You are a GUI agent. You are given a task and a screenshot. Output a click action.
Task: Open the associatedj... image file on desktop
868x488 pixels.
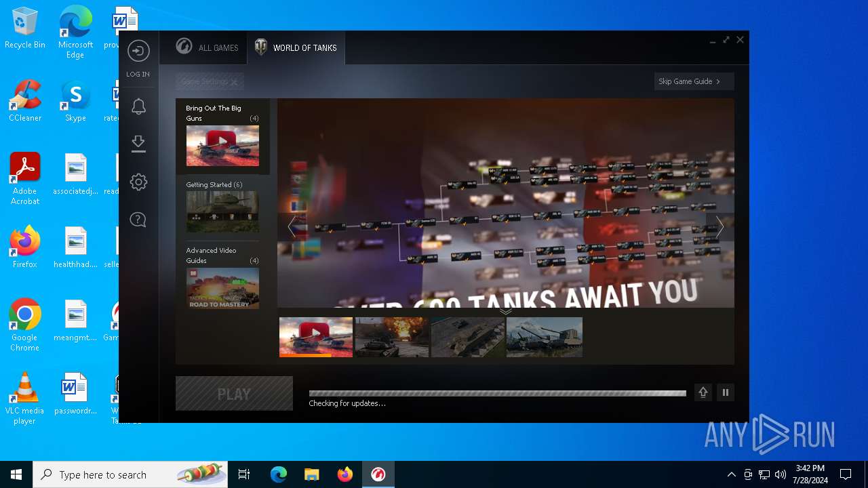coord(75,175)
